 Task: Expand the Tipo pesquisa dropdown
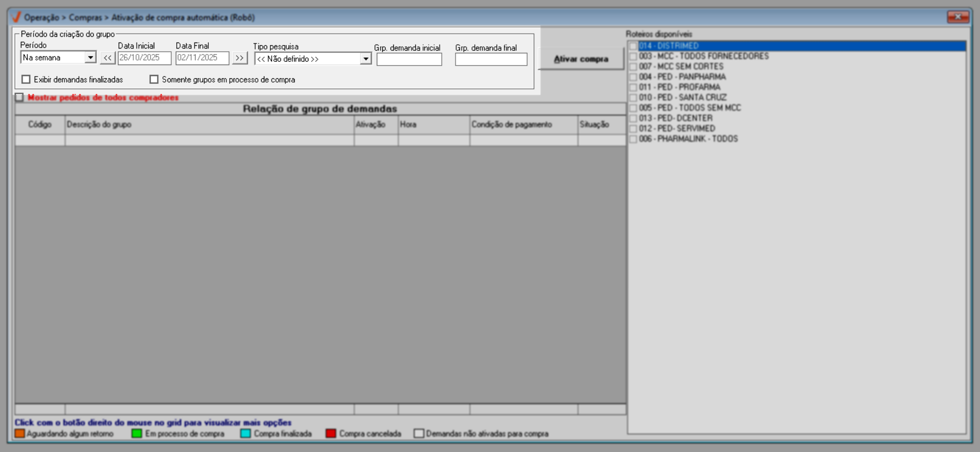pos(366,58)
